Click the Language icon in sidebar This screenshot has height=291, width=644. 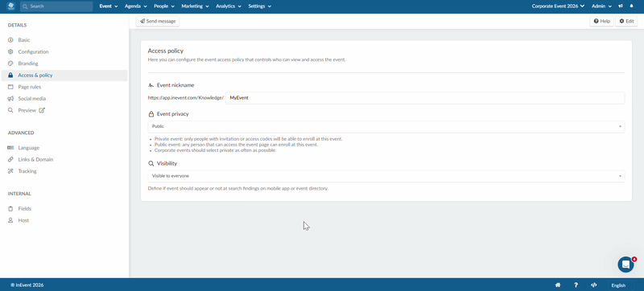tap(10, 148)
